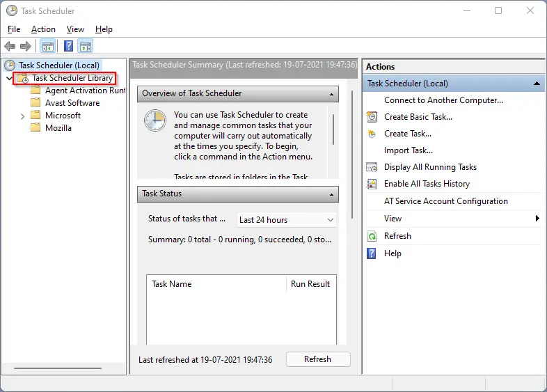Click the Actions pane title
The height and width of the screenshot is (392, 547).
click(x=380, y=67)
